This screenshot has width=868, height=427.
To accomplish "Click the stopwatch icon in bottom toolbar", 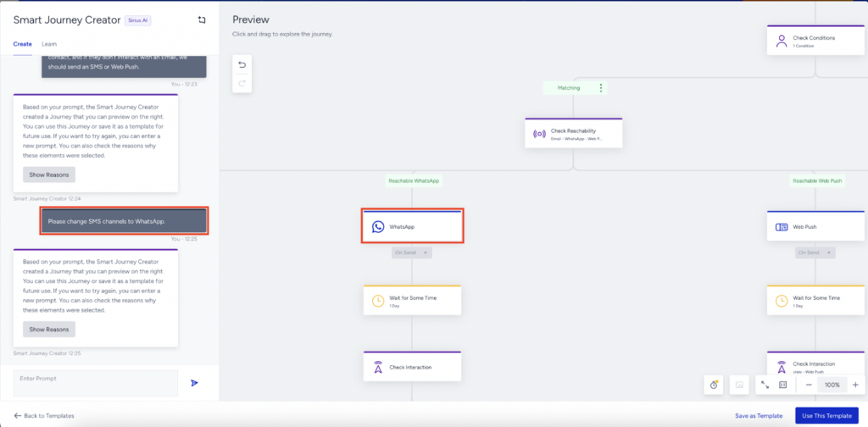I will (x=715, y=385).
